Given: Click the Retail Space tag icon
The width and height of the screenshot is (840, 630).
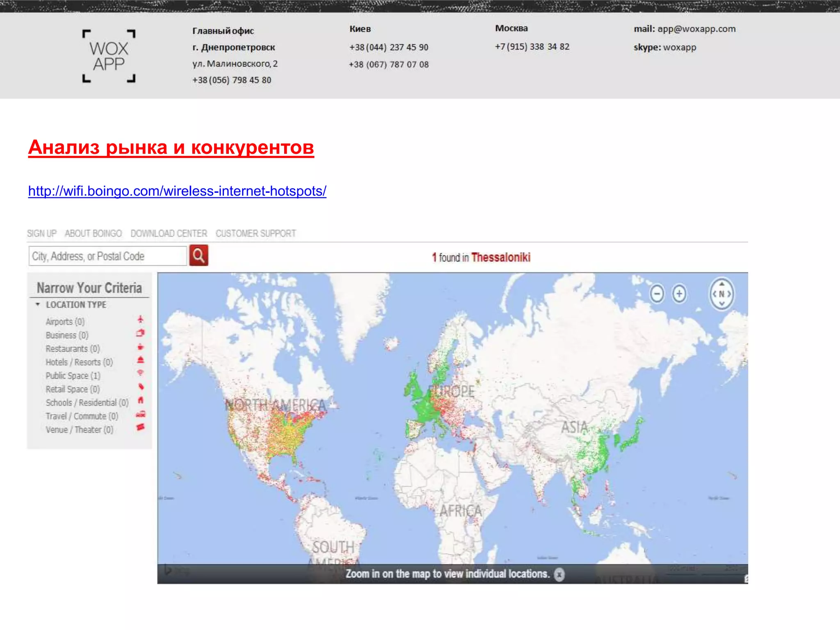Looking at the screenshot, I should click(141, 387).
